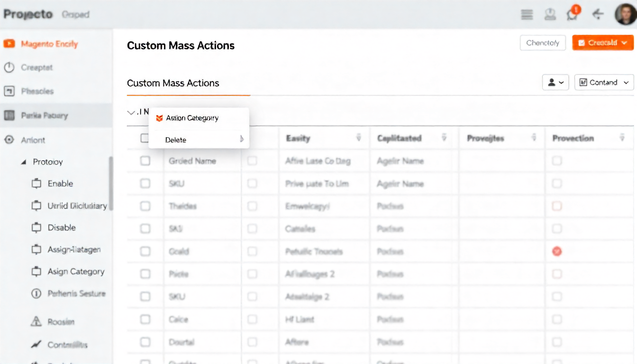The width and height of the screenshot is (637, 364).
Task: Click the account icon beside notifications
Action: [550, 15]
